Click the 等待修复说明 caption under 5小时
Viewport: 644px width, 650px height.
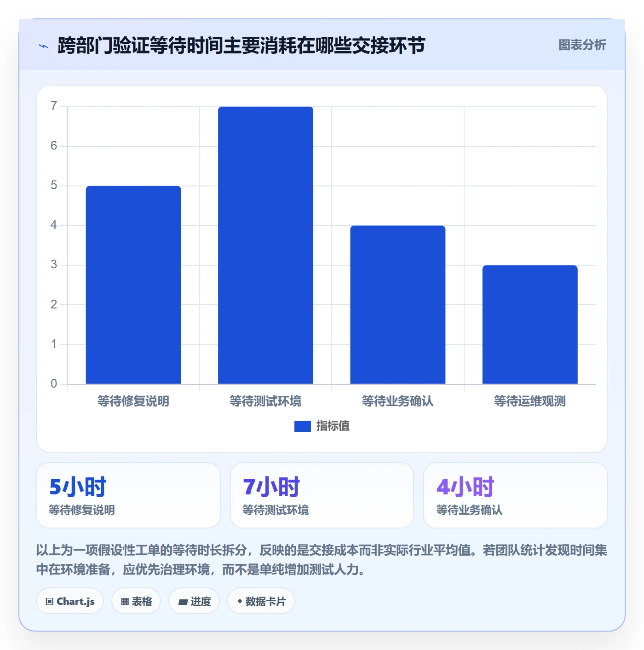[x=82, y=510]
